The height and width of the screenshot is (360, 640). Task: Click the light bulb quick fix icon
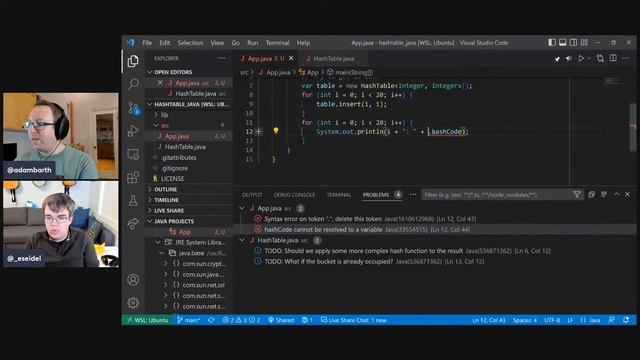click(x=276, y=131)
